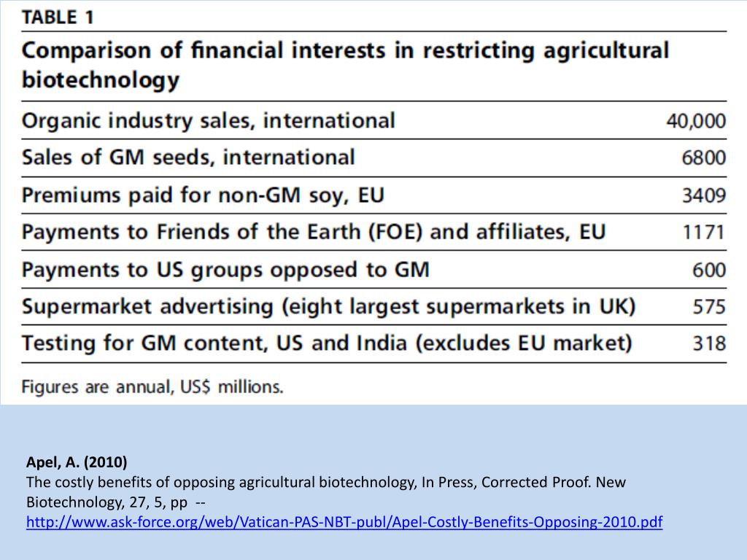The height and width of the screenshot is (560, 747).
Task: Open the ask-force.org Apel PDF hyperlink
Action: 344,522
